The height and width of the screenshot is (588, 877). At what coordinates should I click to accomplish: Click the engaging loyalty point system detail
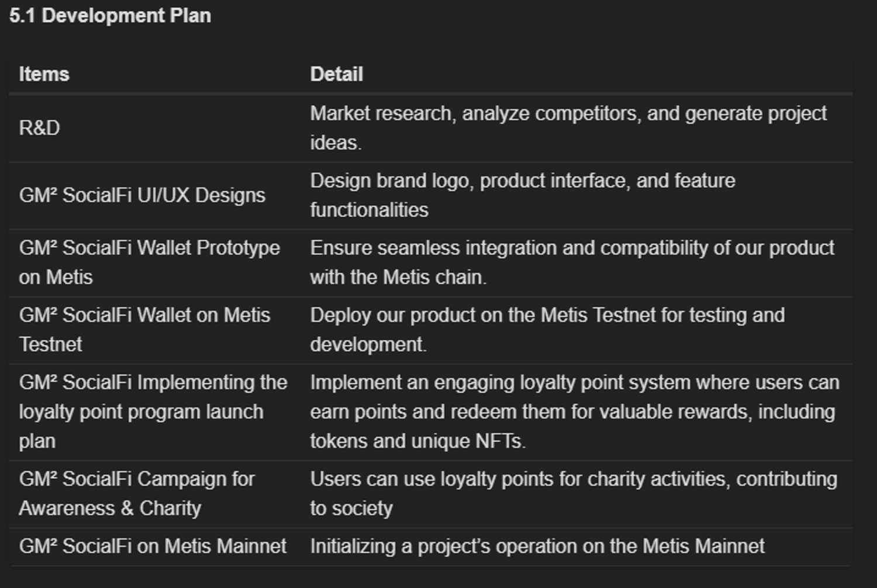575,411
